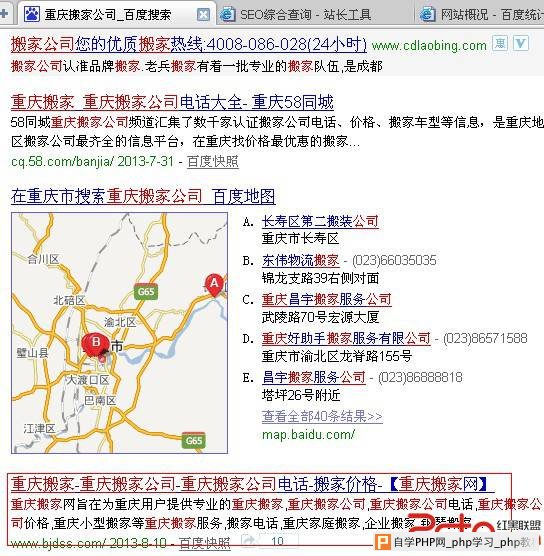Open 百度快照 for the www.bjdss.com result
This screenshot has width=544, height=556.
[x=205, y=543]
